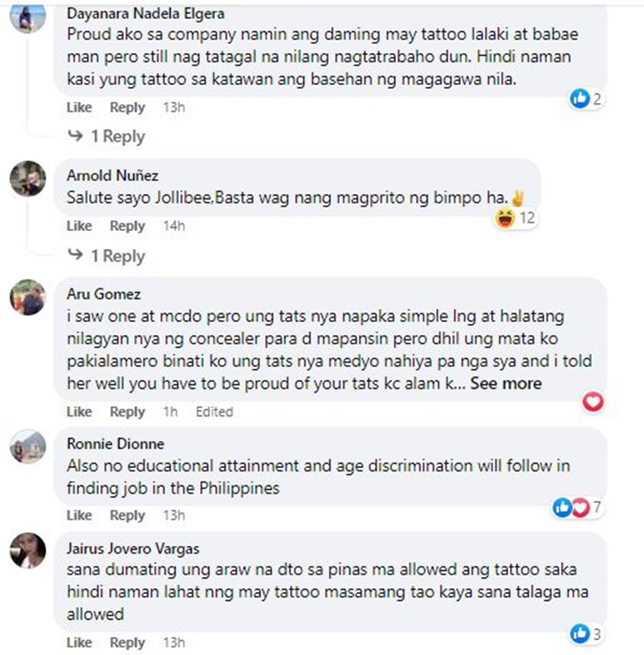Open Ronnie Dionne's profile name link

[115, 444]
